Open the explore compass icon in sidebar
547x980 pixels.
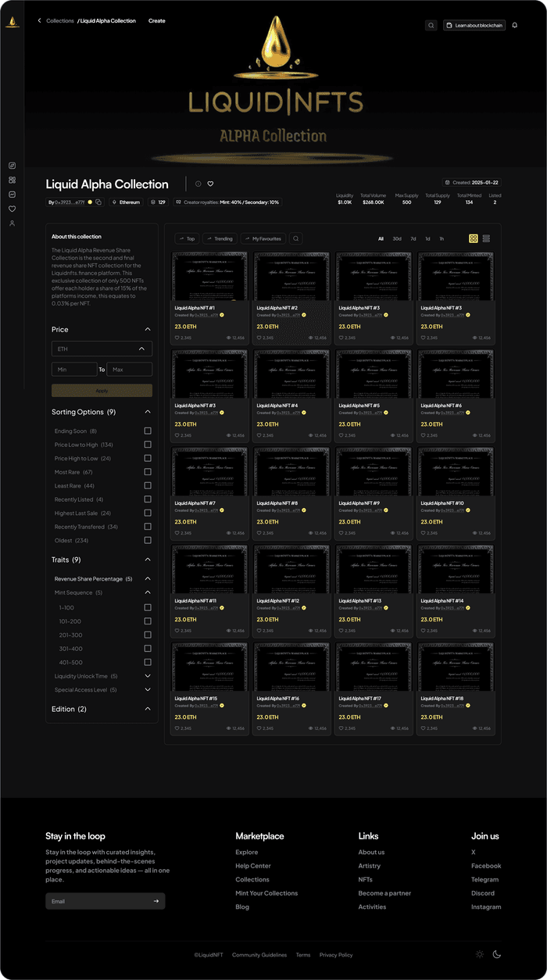12,166
